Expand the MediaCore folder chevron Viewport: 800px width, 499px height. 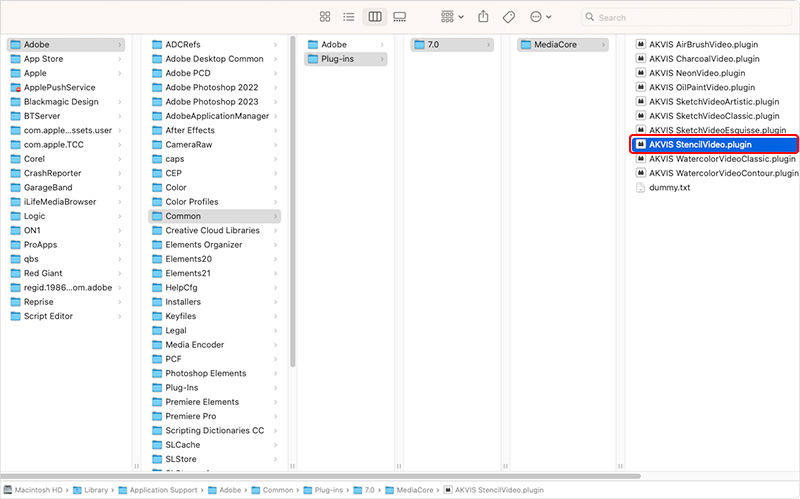click(x=603, y=44)
